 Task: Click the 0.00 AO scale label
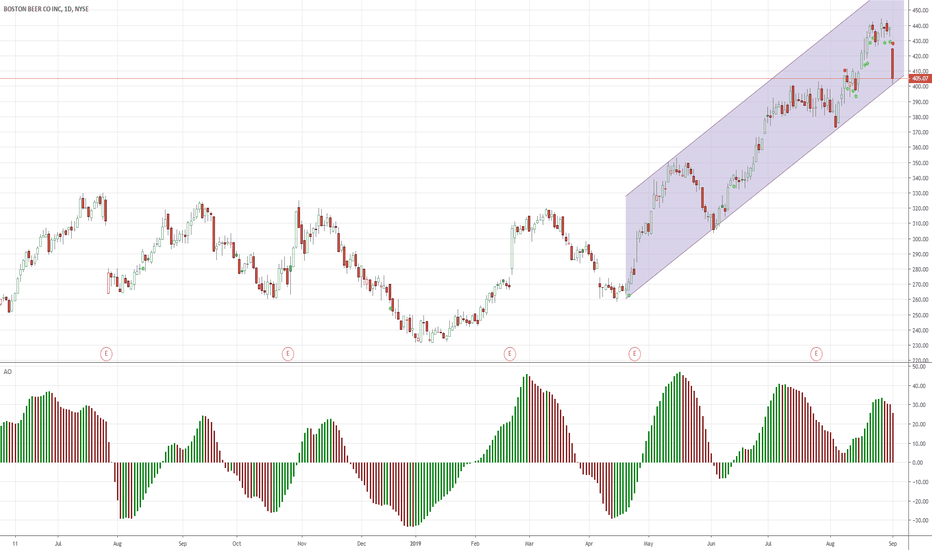point(918,463)
